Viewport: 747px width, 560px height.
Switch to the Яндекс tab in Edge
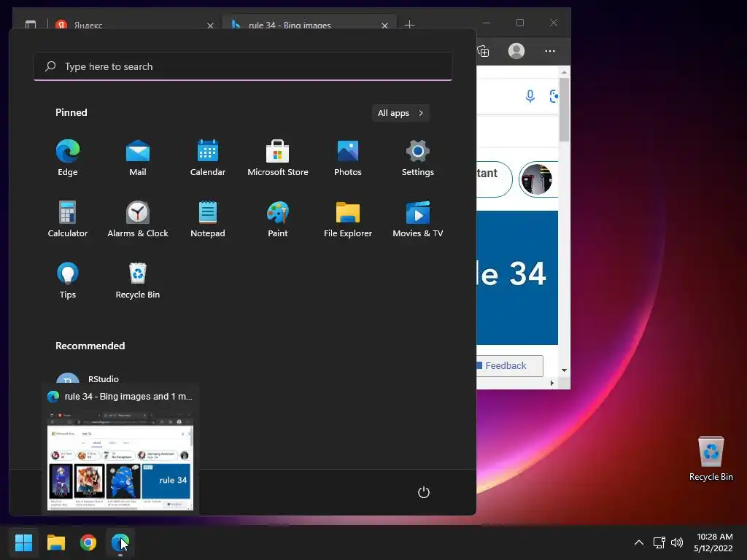[128, 24]
